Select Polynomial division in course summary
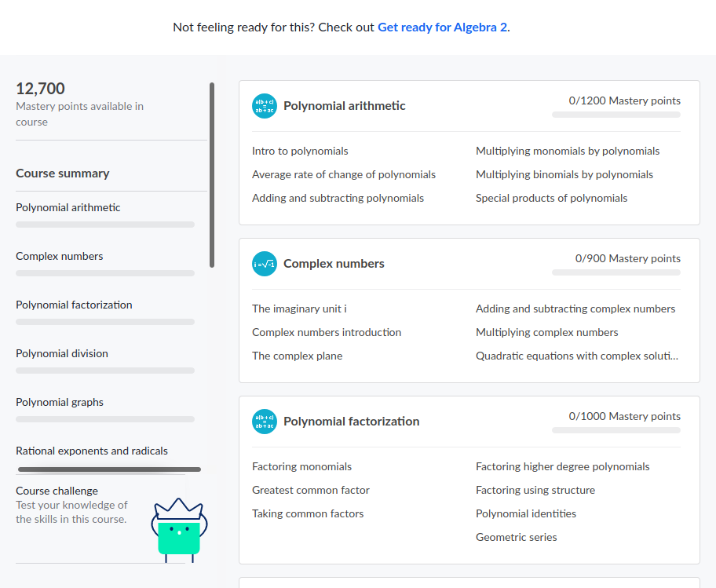Image resolution: width=716 pixels, height=588 pixels. (x=62, y=353)
